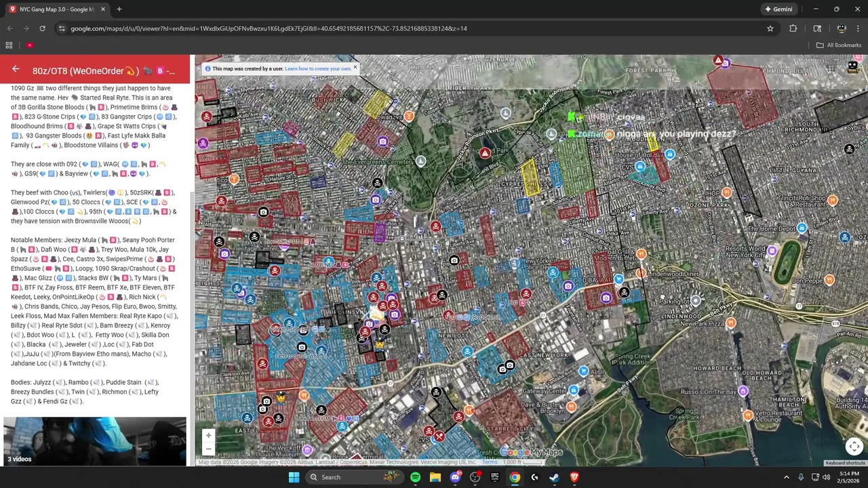Screen dimensions: 868x488
Task: Select Trinciti Roti Shop & Restaurant pin
Action: click(x=833, y=200)
